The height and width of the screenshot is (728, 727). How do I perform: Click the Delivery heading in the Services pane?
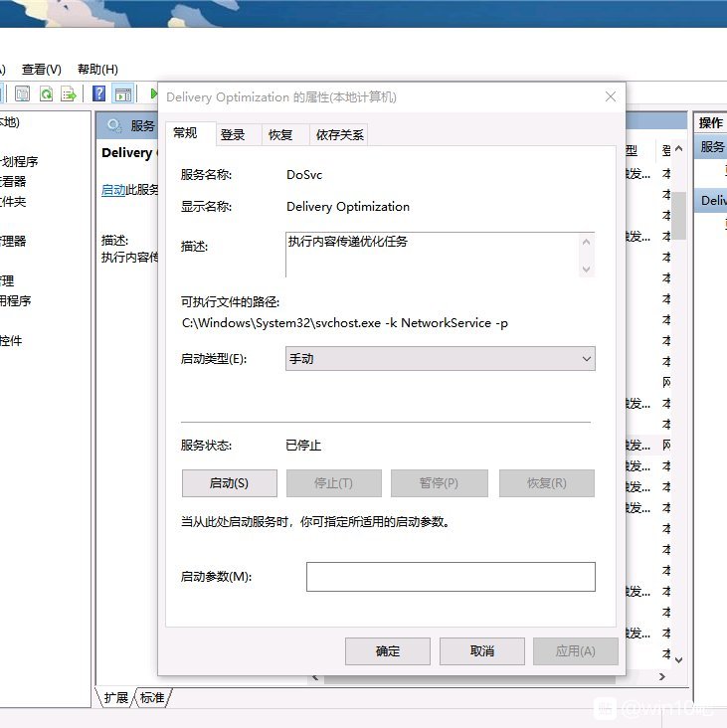click(x=127, y=153)
